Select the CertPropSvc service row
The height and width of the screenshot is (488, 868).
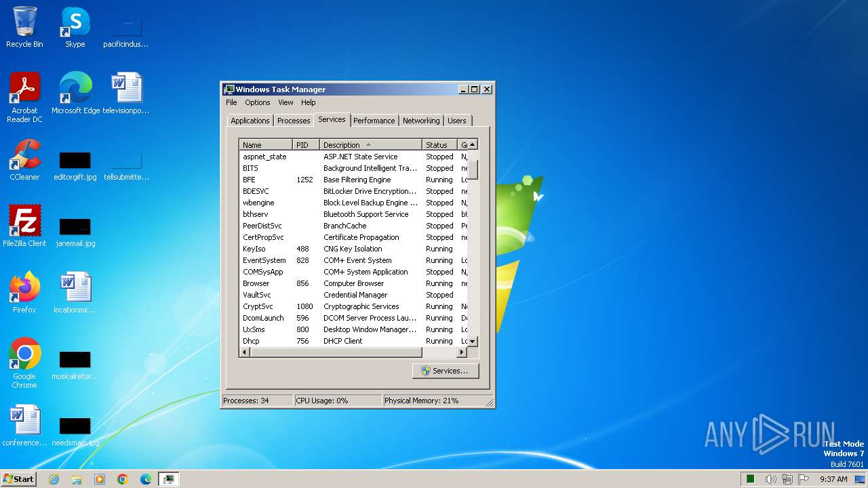coord(353,237)
